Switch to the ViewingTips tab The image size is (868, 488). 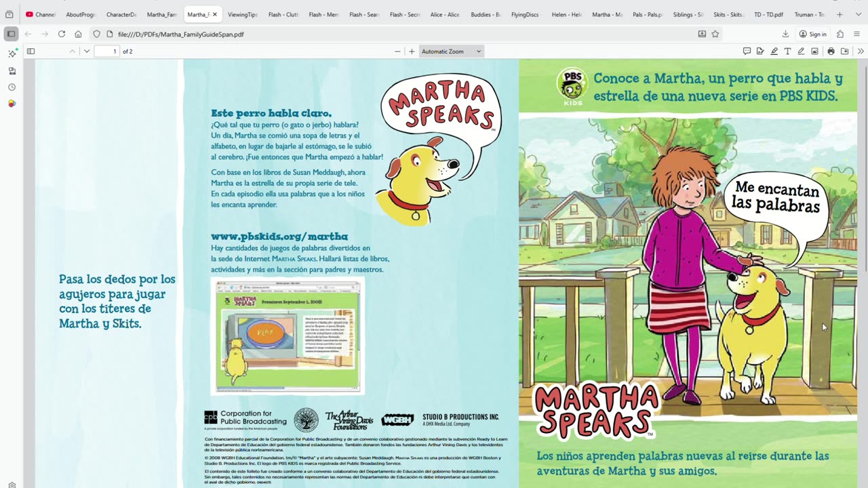243,14
